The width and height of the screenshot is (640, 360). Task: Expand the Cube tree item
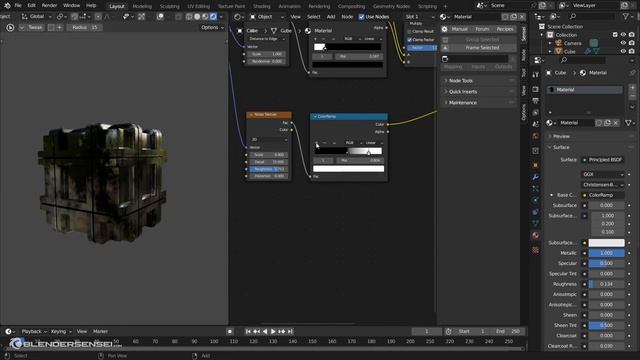[550, 51]
